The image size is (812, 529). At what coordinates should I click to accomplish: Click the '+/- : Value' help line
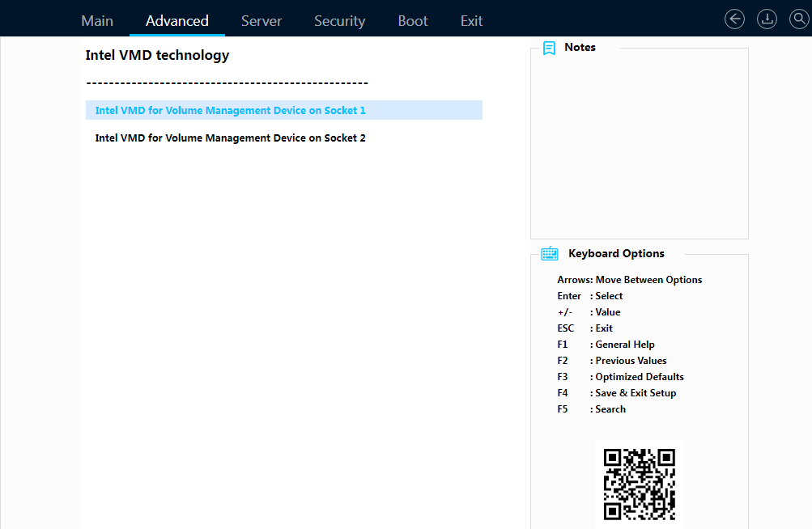(589, 312)
